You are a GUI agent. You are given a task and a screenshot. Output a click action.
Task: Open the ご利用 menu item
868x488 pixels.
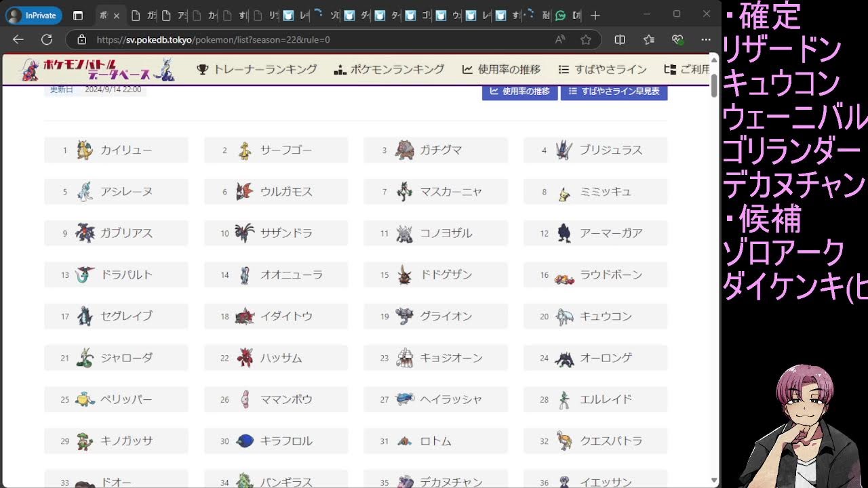pos(687,69)
